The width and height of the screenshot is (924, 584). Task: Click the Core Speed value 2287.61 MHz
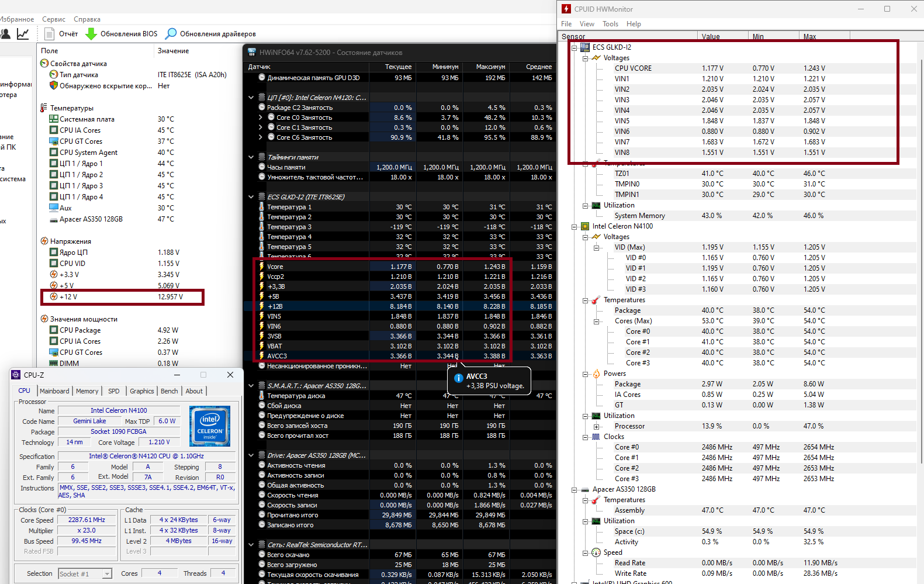pyautogui.click(x=86, y=520)
